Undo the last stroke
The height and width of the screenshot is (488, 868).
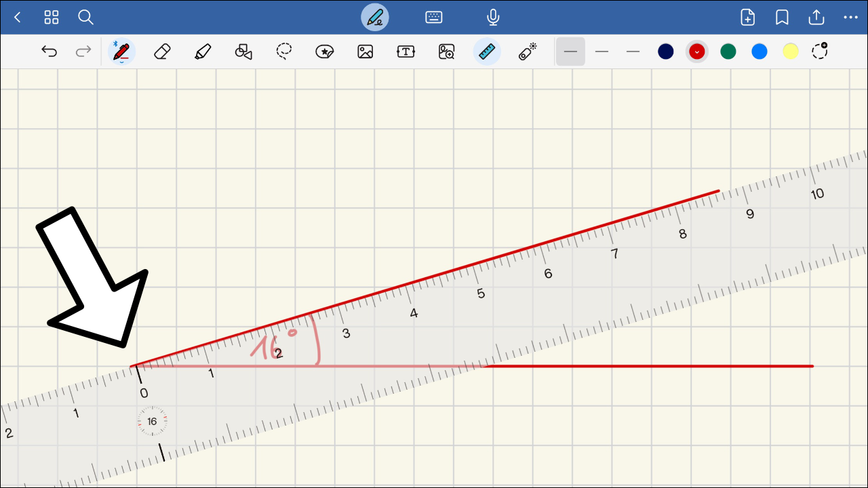(49, 52)
